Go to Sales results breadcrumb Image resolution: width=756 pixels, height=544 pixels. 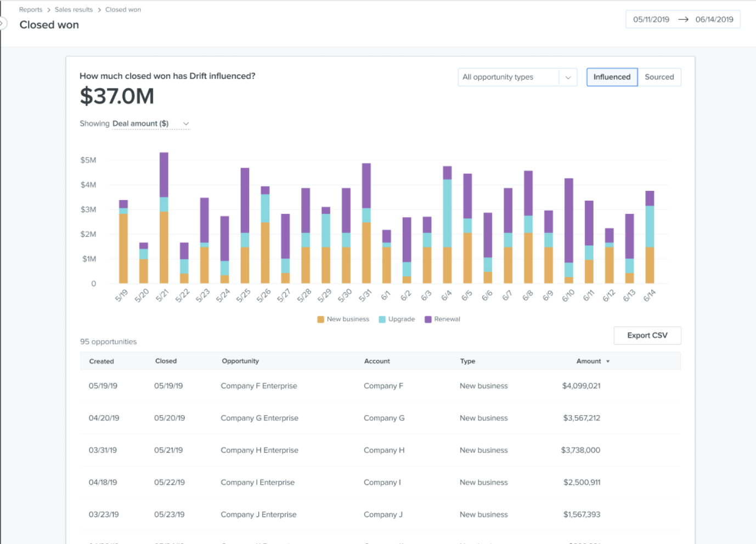pos(74,9)
